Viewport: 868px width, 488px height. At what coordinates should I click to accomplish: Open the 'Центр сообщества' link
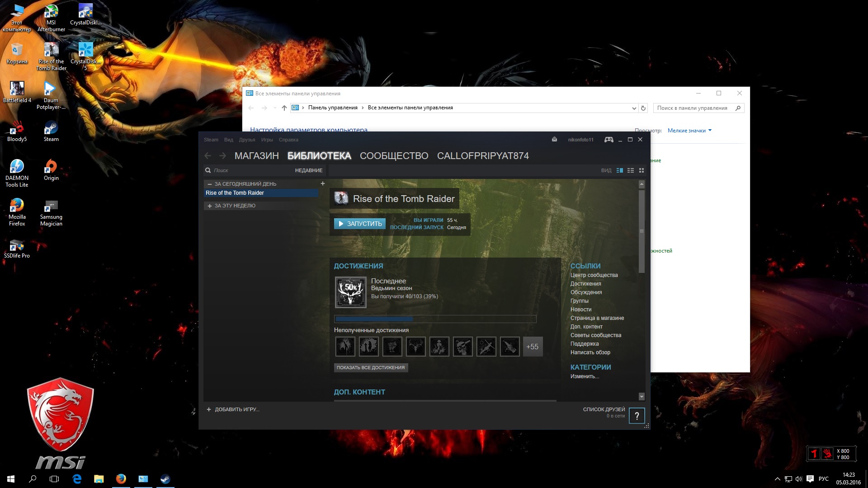tap(594, 275)
